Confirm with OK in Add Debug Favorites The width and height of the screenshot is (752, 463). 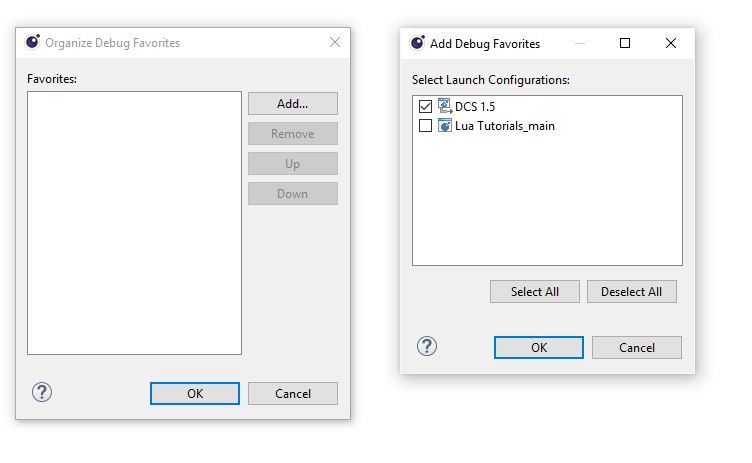[538, 347]
